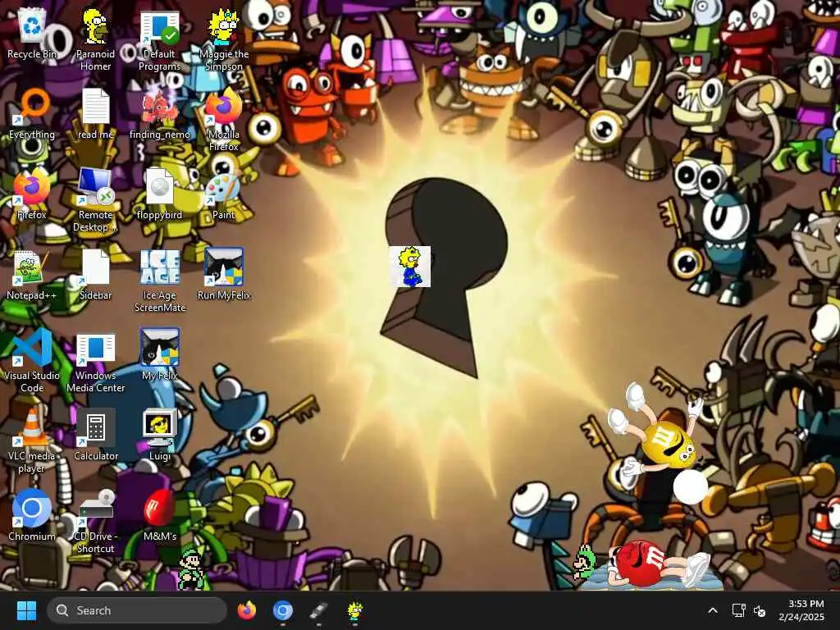Select the Luigi desktop icon
Image resolution: width=840 pixels, height=630 pixels.
[x=160, y=435]
